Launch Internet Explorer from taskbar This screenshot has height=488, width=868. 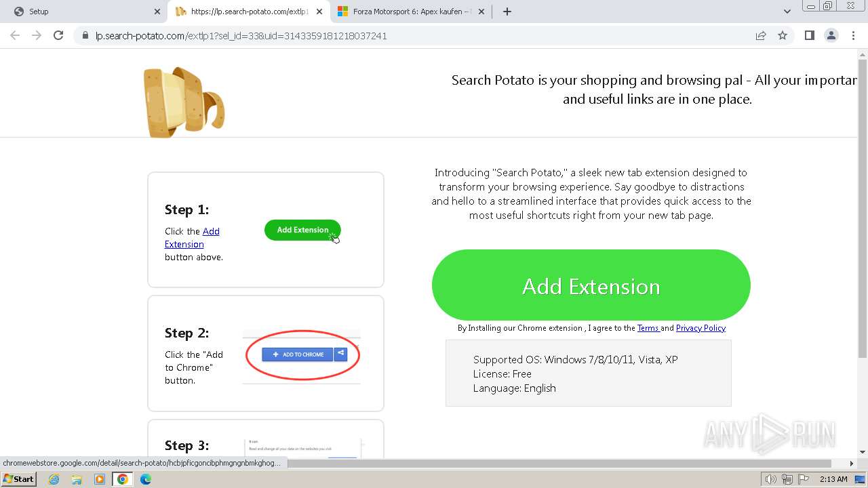click(54, 479)
